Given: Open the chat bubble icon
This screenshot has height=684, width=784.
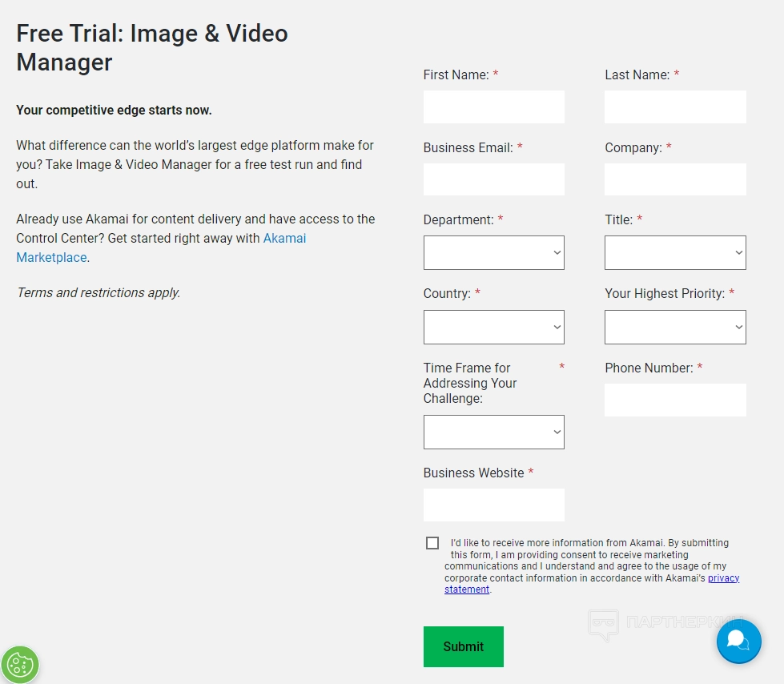Looking at the screenshot, I should click(738, 641).
